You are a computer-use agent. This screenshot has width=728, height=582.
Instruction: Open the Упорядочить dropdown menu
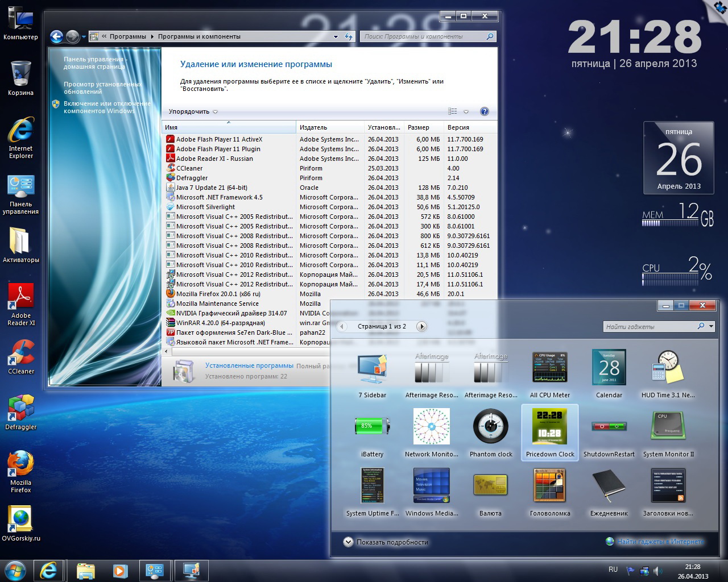[x=193, y=111]
